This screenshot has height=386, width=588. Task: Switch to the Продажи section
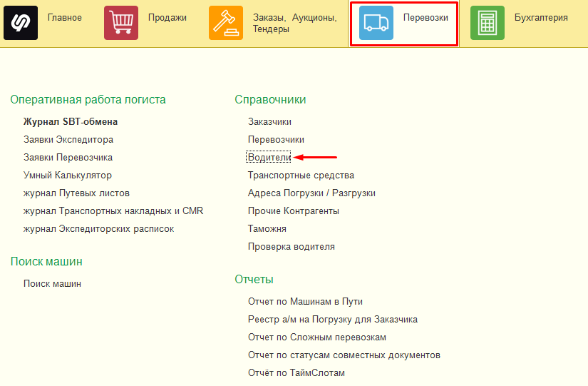point(167,18)
